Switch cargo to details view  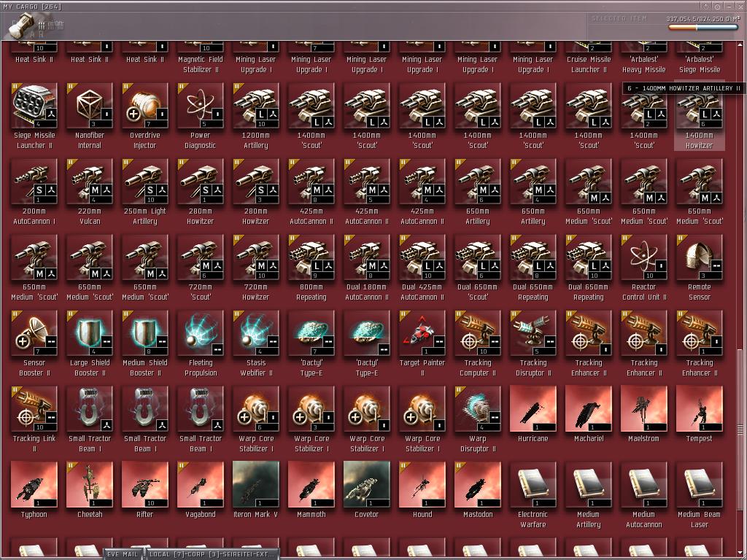50,26
